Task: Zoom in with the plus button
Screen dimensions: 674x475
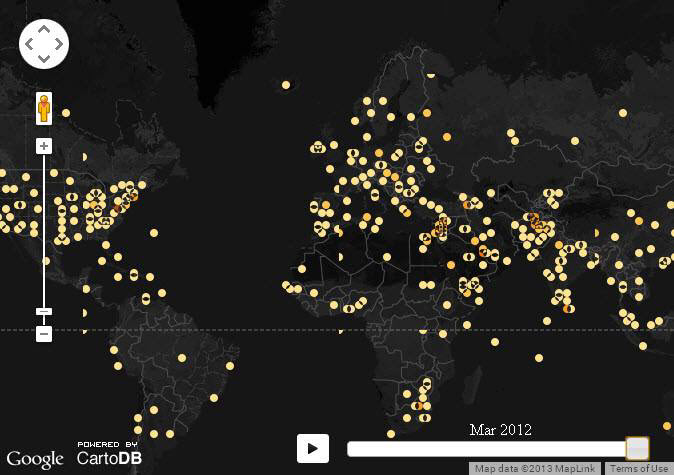Action: (44, 146)
